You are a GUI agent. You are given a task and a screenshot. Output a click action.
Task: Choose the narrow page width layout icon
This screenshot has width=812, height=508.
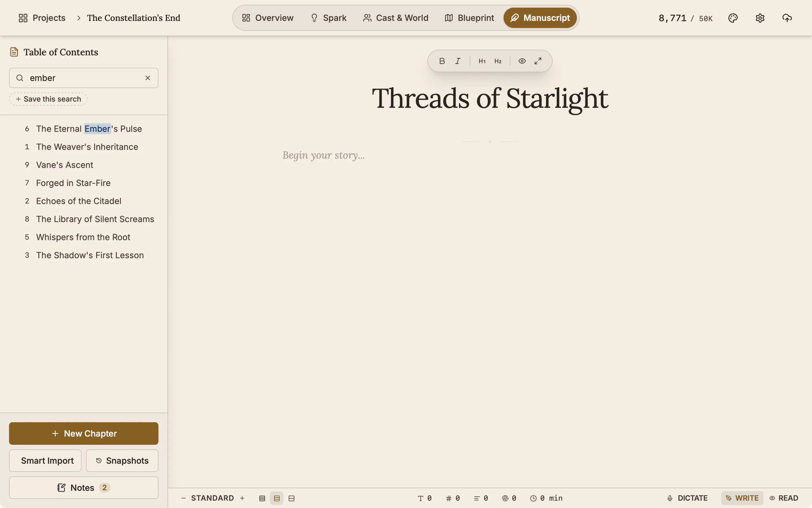[262, 498]
